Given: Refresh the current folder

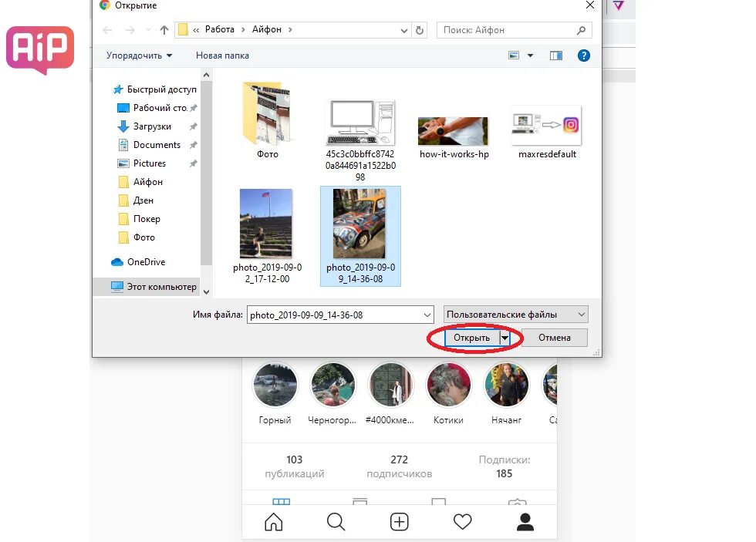Looking at the screenshot, I should 420,30.
